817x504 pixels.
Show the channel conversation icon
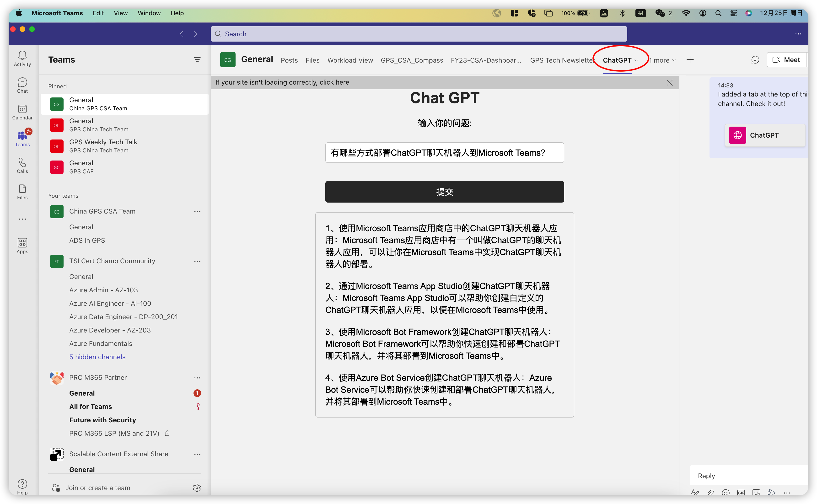click(755, 60)
